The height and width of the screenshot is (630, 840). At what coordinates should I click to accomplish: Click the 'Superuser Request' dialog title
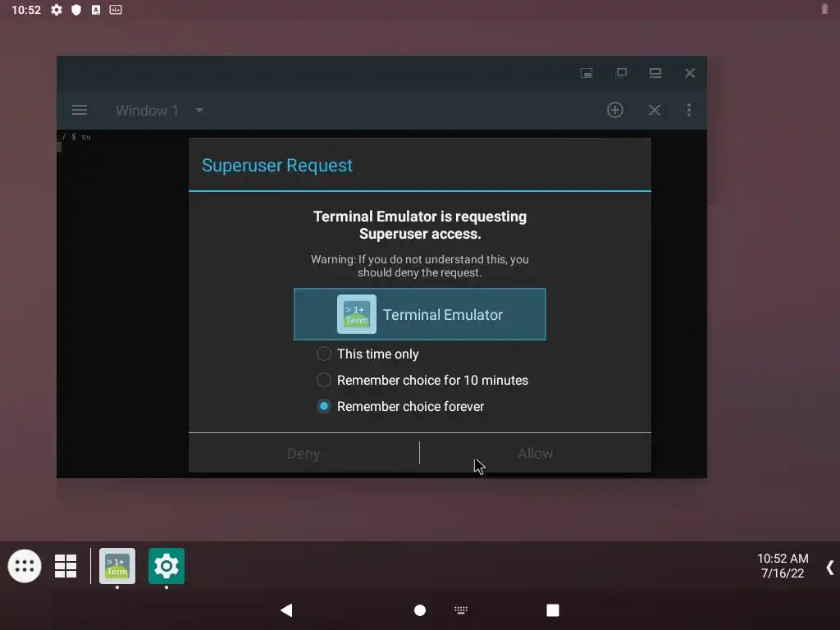[x=277, y=166]
